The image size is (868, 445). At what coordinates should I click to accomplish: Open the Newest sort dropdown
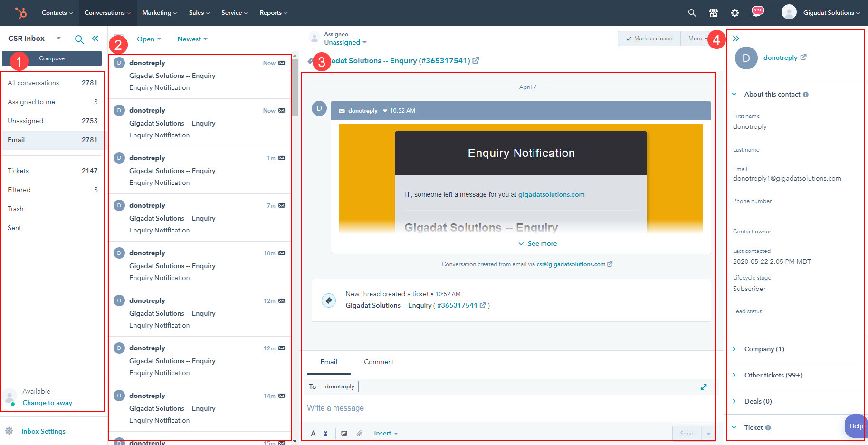pyautogui.click(x=192, y=39)
